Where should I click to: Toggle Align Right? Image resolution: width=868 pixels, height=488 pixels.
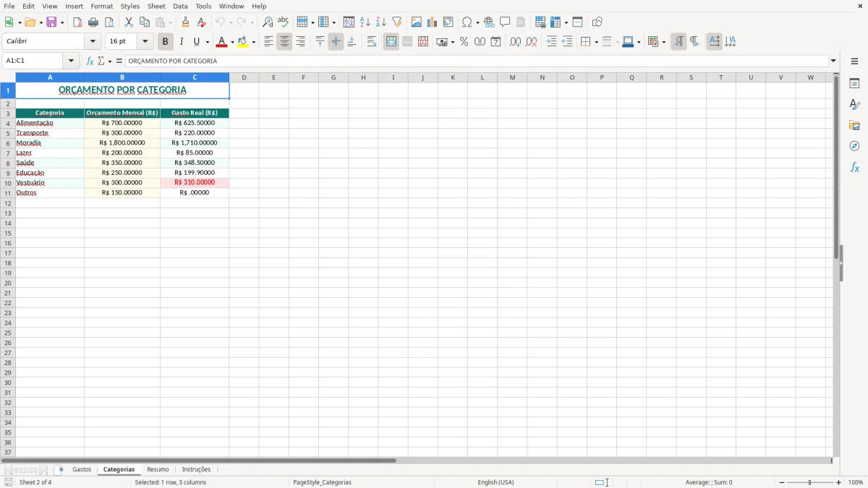[x=300, y=42]
